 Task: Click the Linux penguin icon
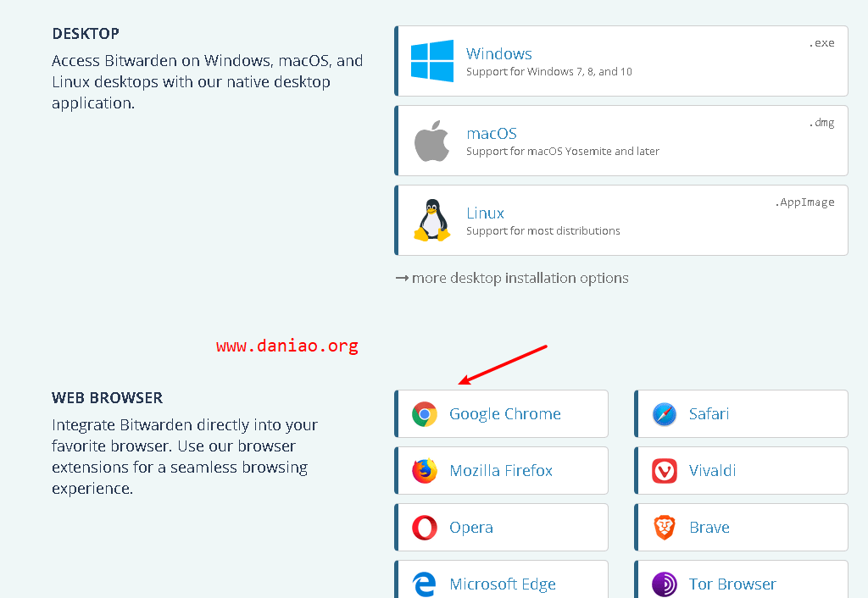point(431,220)
